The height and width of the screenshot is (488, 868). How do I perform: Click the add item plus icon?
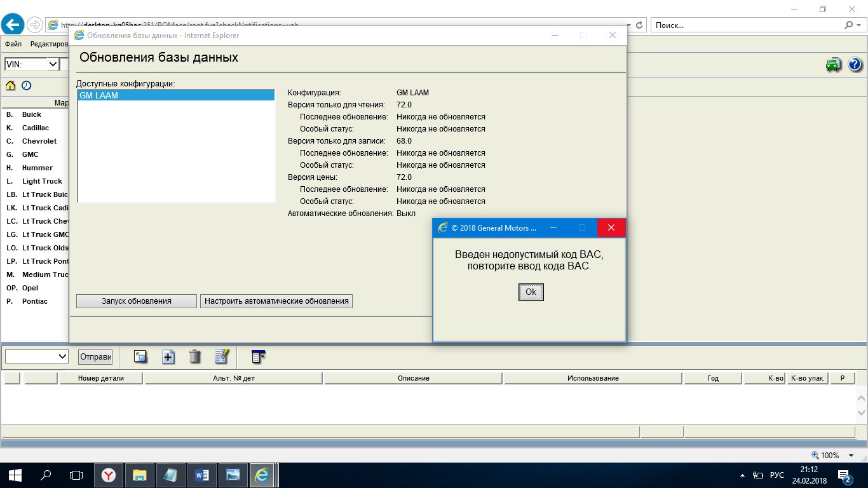(x=168, y=357)
